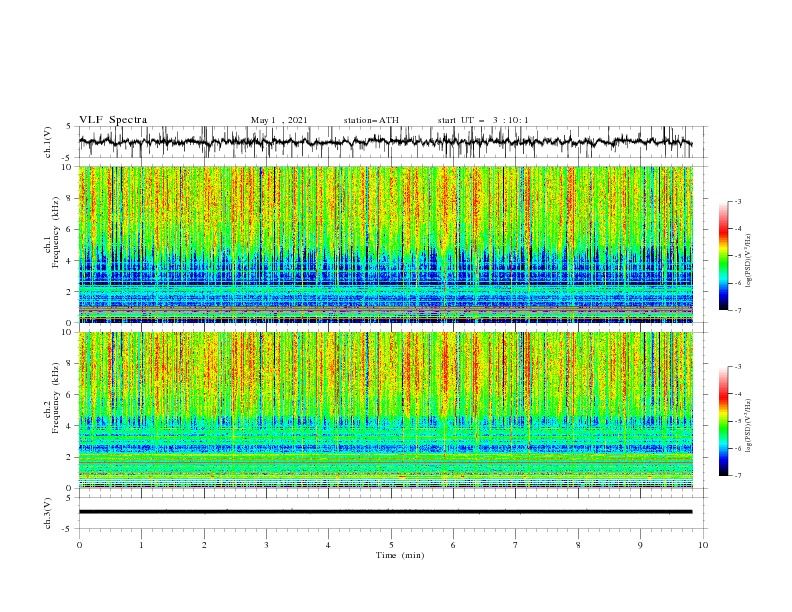Click the "ch.3(V)" axis label
Screen dimensions: 792x612
point(48,513)
